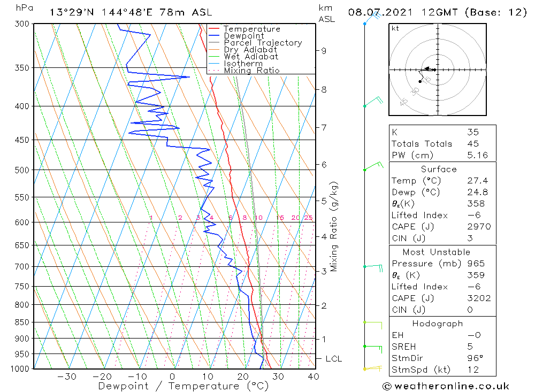This screenshot has width=535, height=392.
Task: Click the pink mixing ratio 1 label
Action: [151, 218]
